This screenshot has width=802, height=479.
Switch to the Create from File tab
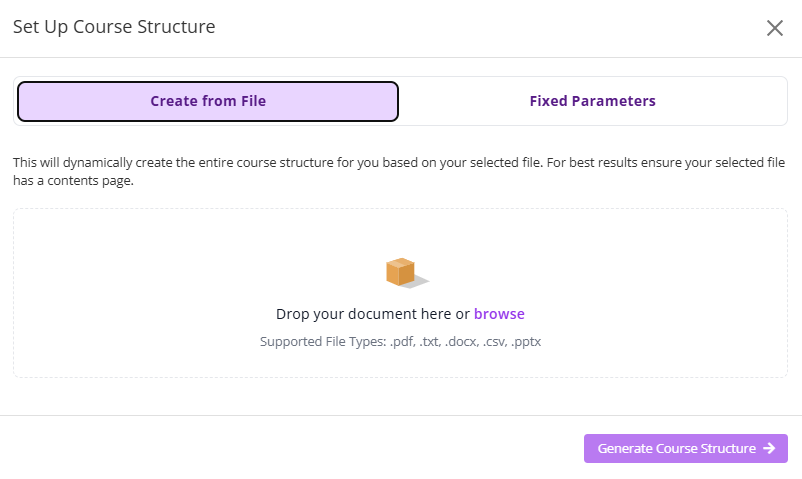click(x=208, y=101)
